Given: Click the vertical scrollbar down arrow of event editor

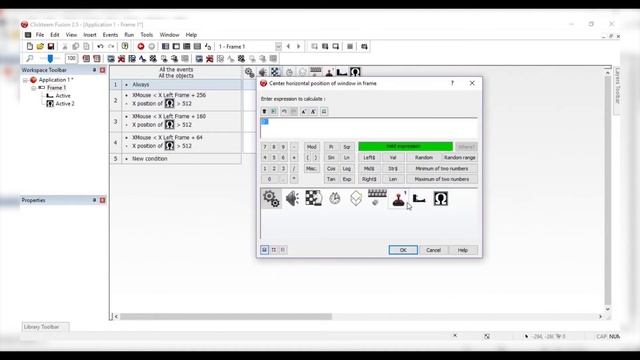Looking at the screenshot, I should [607, 309].
